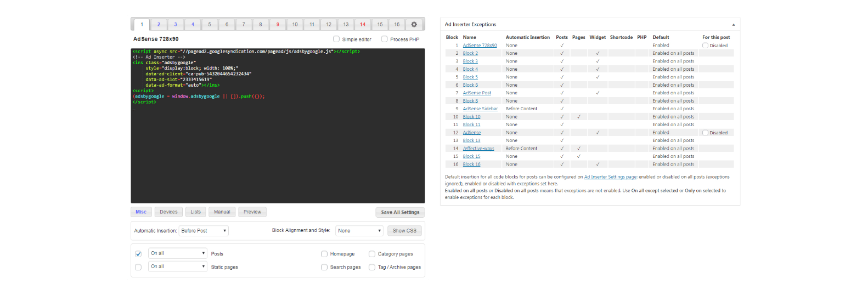
Task: Collapse the Ad Inserter Exceptions panel
Action: coord(734,25)
